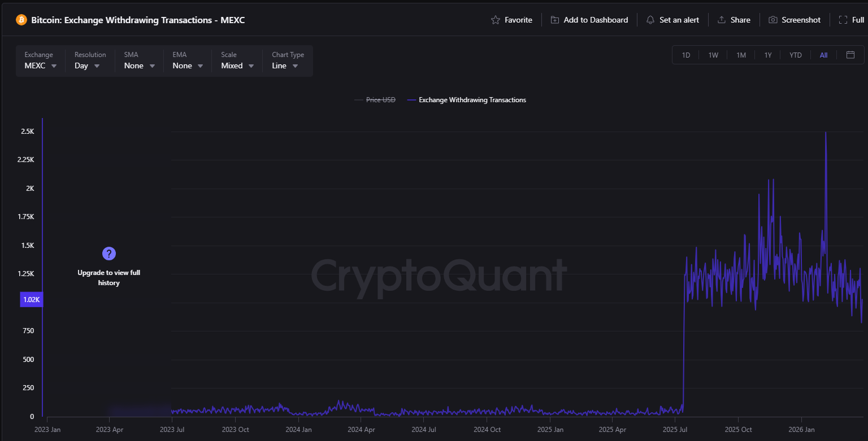This screenshot has width=868, height=441.
Task: Select the 1Y time range
Action: click(x=768, y=55)
